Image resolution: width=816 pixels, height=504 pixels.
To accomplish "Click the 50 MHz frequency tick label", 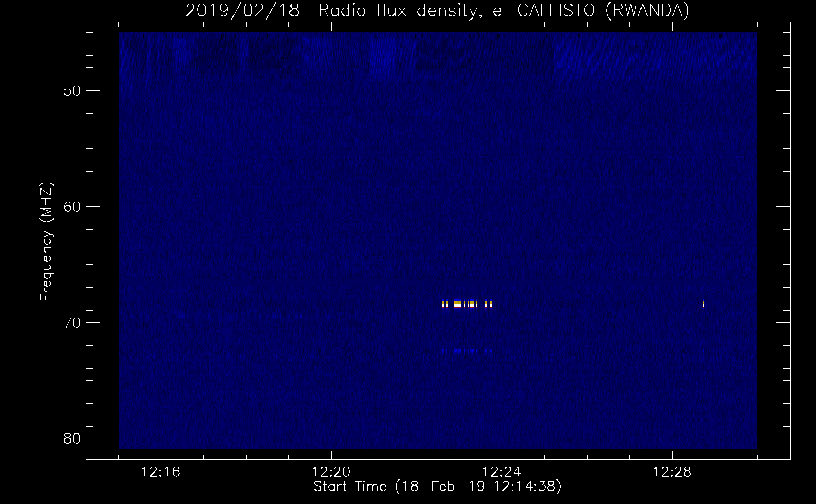I will (72, 91).
